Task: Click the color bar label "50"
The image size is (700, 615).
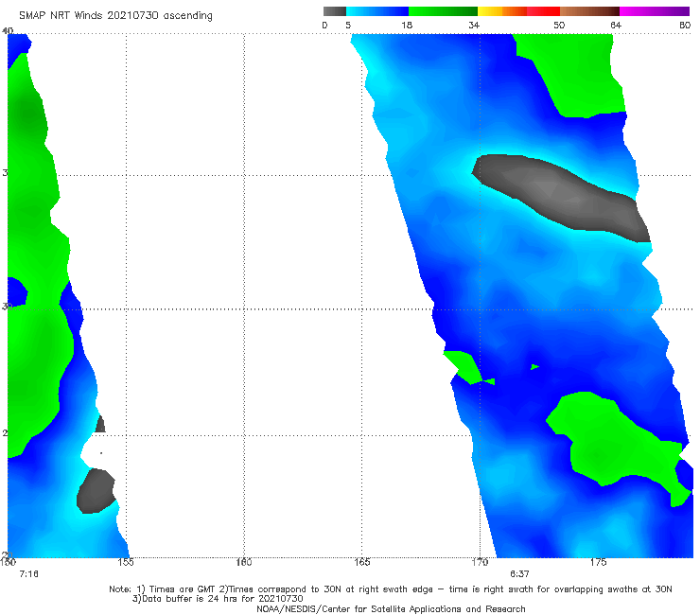Action: [x=559, y=26]
